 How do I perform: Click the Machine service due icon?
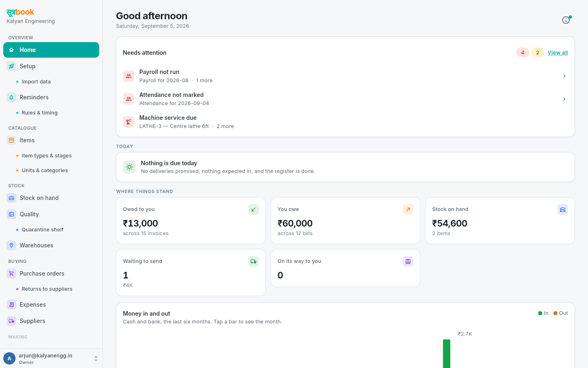(x=129, y=122)
